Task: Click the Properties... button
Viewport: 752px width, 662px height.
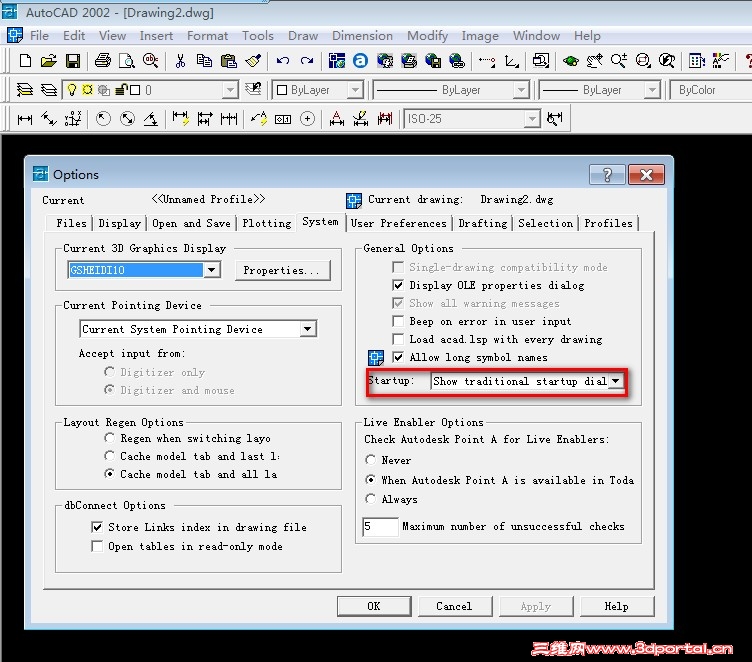Action: pyautogui.click(x=282, y=270)
